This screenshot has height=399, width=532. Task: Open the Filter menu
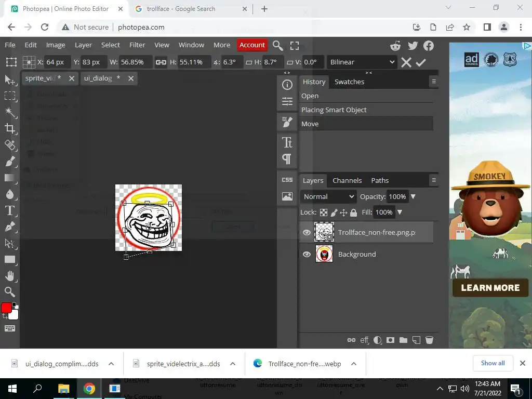click(x=137, y=45)
